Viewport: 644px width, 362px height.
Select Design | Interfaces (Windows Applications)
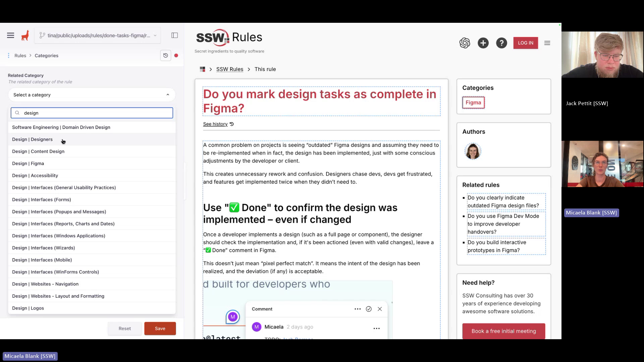(92, 236)
